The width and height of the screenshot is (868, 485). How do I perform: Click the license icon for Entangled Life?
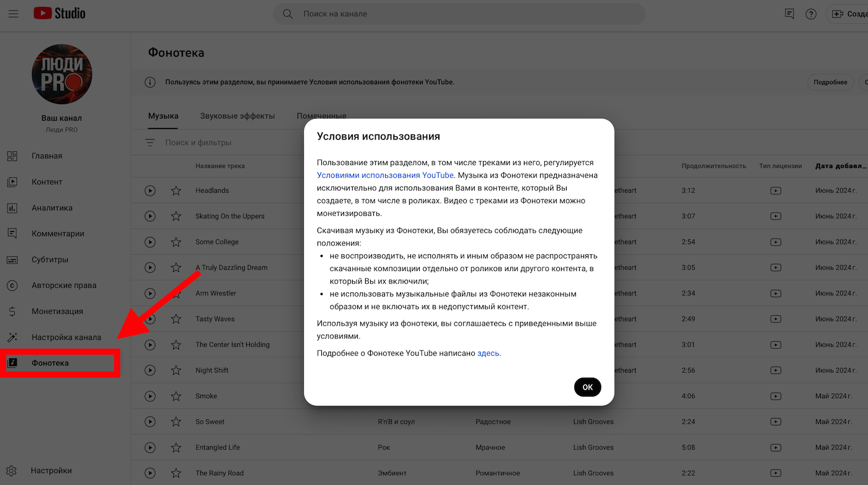(x=776, y=447)
